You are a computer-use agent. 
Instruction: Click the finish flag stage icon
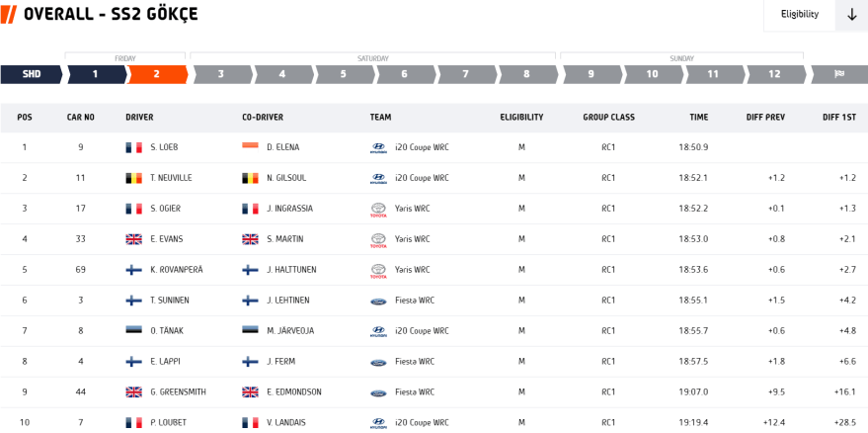pyautogui.click(x=838, y=74)
